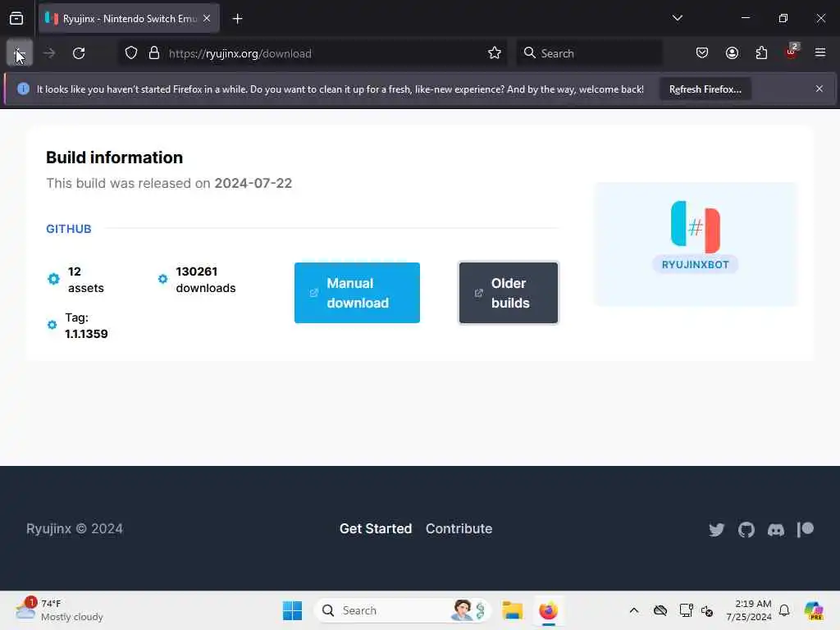
Task: Open the weather widget 74°F
Action: (x=59, y=609)
